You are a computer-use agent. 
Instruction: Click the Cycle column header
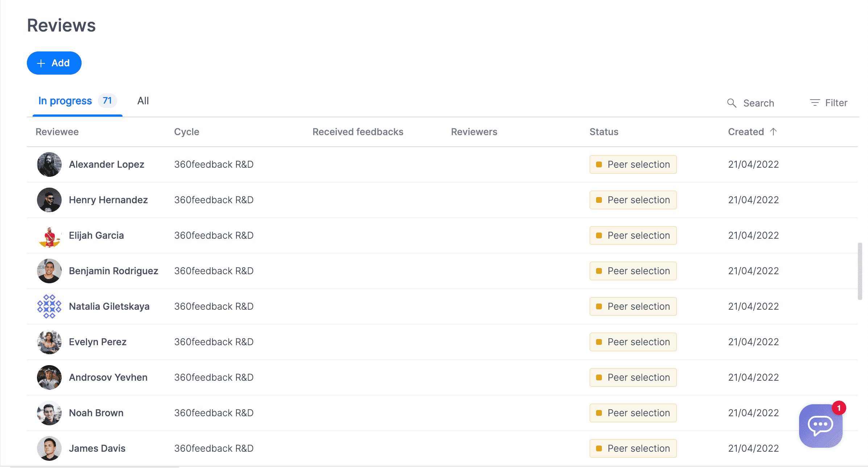coord(186,132)
